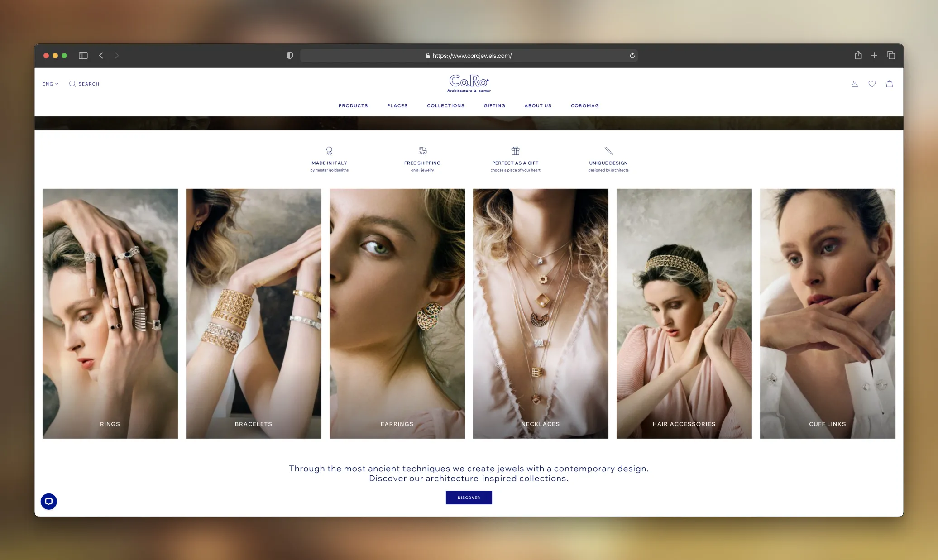Go back with the browser back arrow

tap(101, 56)
